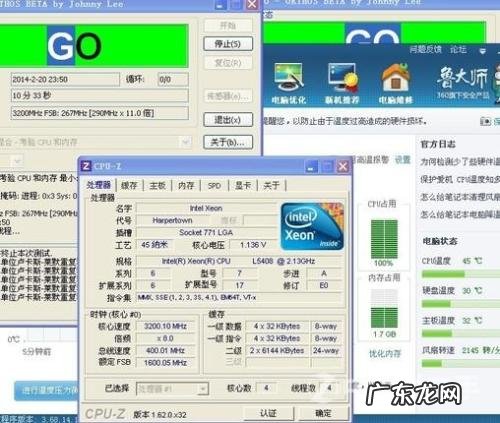Image resolution: width=500 pixels, height=423 pixels.
Task: Open the first 官方日志 article link
Action: pos(460,162)
